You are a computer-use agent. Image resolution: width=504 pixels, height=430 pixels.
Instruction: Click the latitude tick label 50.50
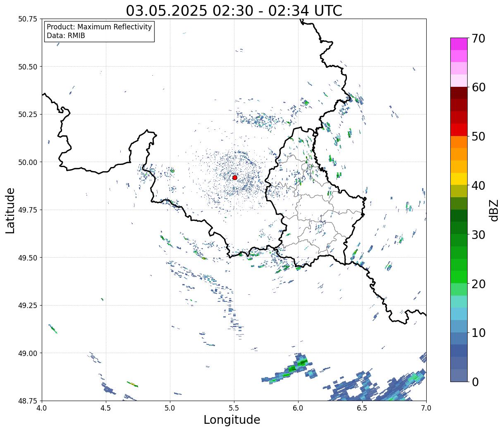28,67
